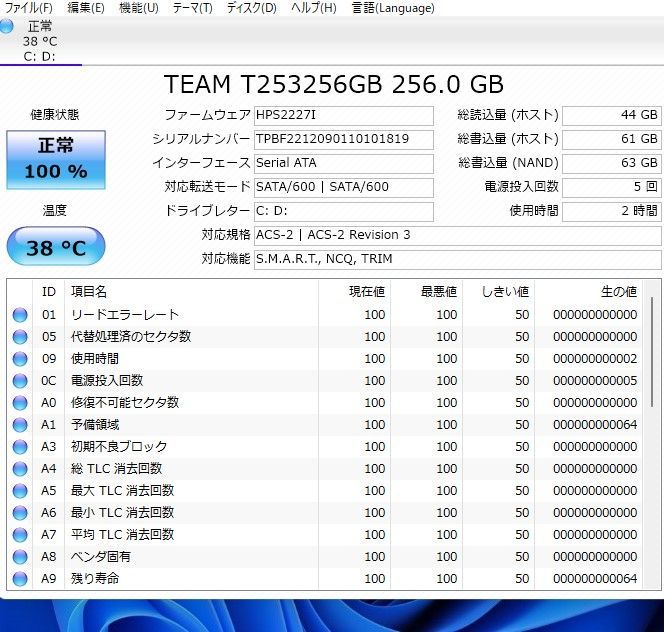Click the total host reads value 44 GB
Viewport: 664px width, 632px height.
coord(611,115)
